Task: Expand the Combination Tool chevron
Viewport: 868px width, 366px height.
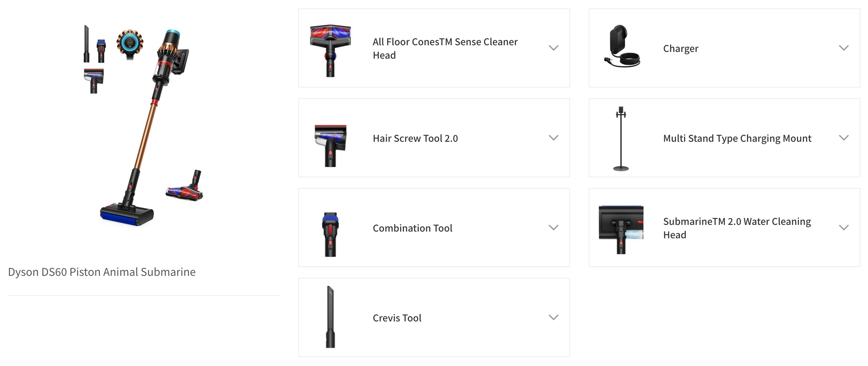Action: pos(553,228)
